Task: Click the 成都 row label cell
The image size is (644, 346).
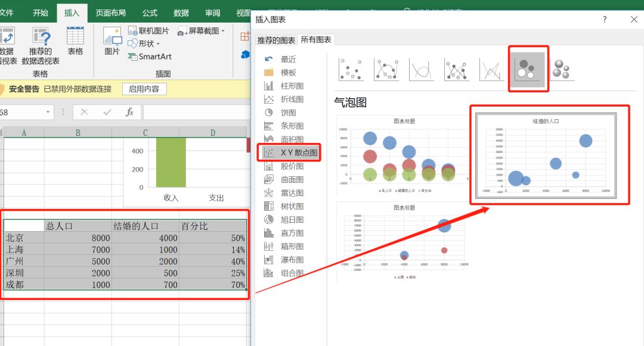Action: click(x=24, y=285)
